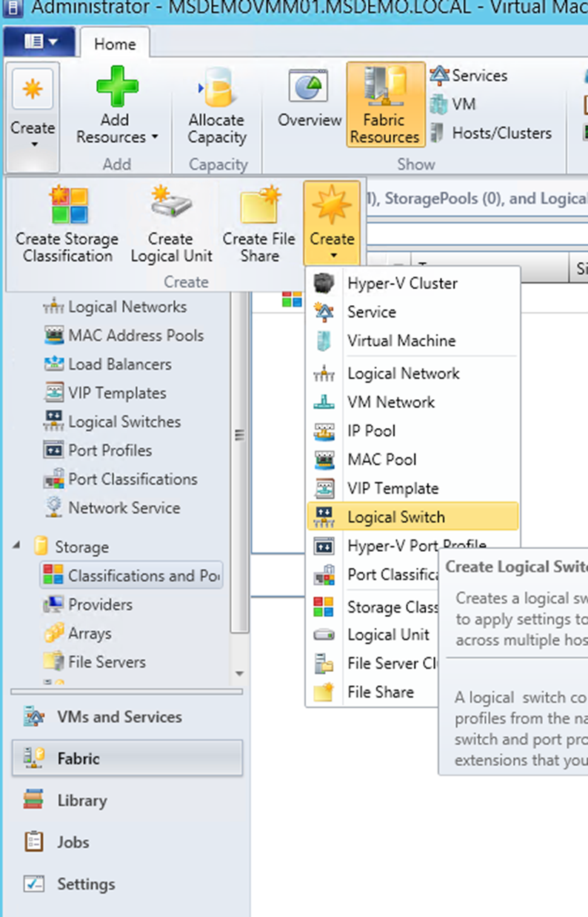Select Port Profiles tree node
The image size is (588, 917).
tap(110, 450)
